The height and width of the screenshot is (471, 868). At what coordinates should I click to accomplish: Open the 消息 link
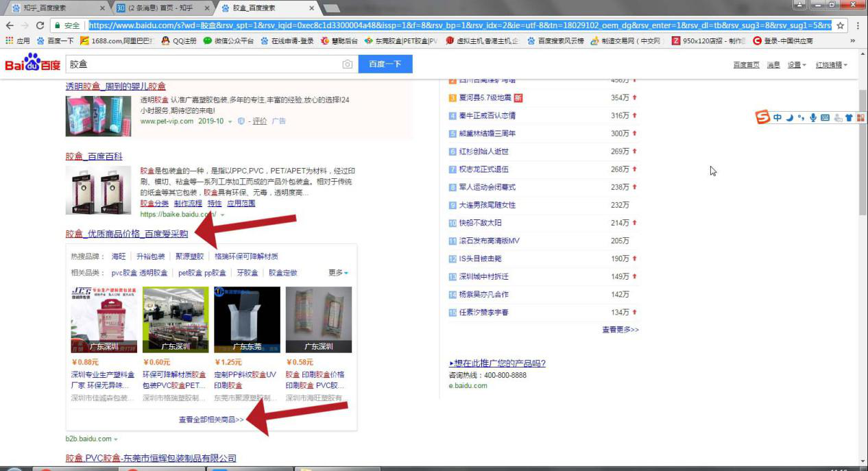point(773,64)
